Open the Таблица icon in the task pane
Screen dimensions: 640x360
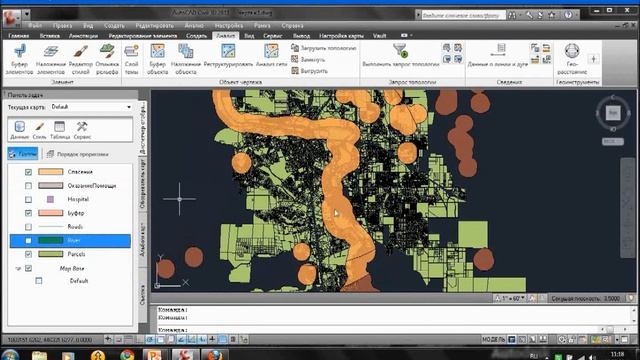click(x=60, y=127)
